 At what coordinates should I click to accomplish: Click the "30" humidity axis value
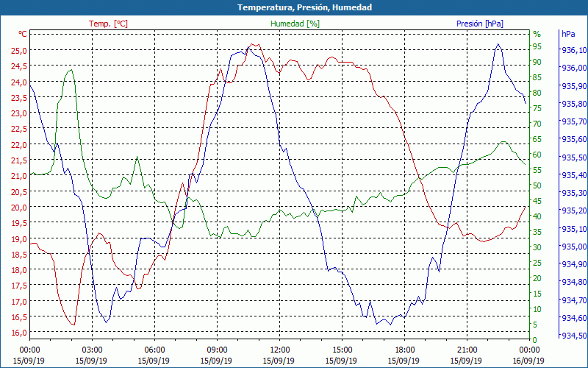(537, 247)
